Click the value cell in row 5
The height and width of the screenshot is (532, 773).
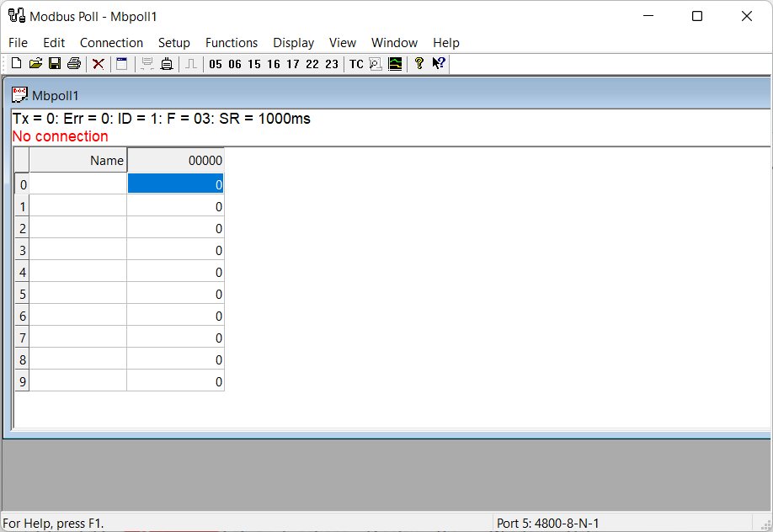click(x=175, y=293)
